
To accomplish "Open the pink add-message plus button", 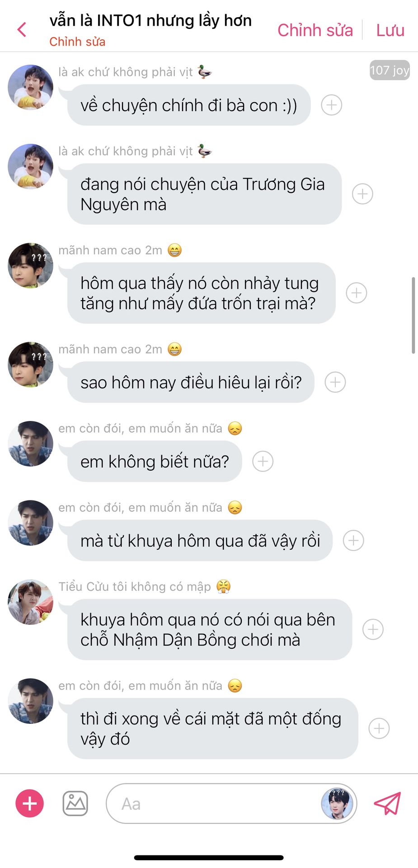I will point(30,803).
